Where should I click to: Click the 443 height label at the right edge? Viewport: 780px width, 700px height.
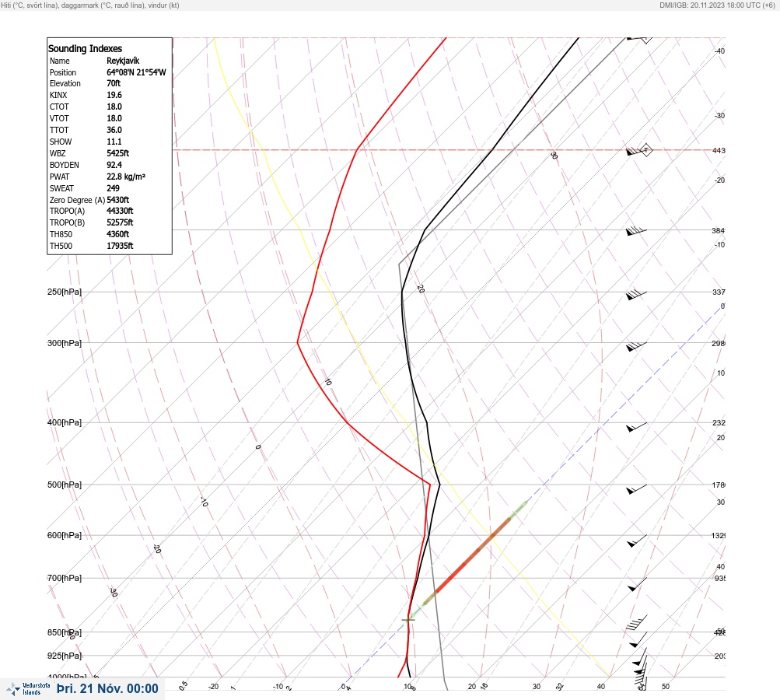click(x=719, y=151)
